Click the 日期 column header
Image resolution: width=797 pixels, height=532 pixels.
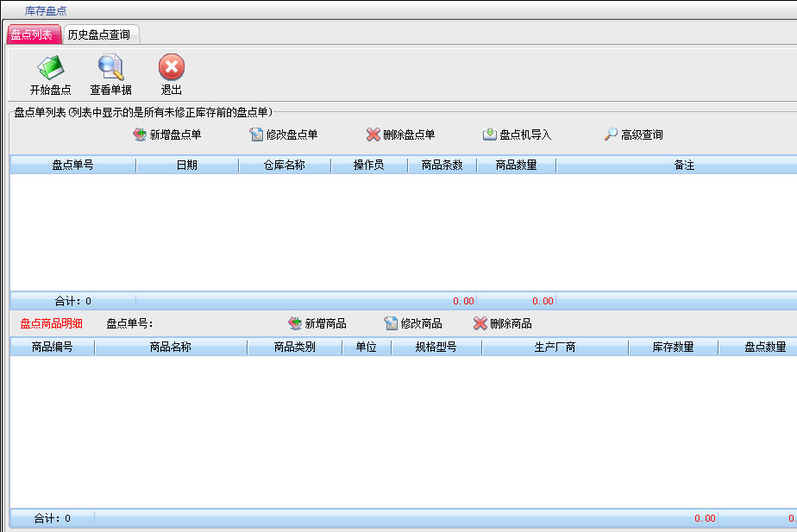pos(187,166)
